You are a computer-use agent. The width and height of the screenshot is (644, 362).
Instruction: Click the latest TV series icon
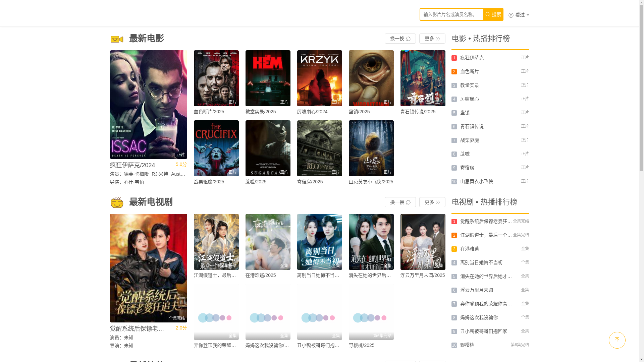[x=117, y=202]
